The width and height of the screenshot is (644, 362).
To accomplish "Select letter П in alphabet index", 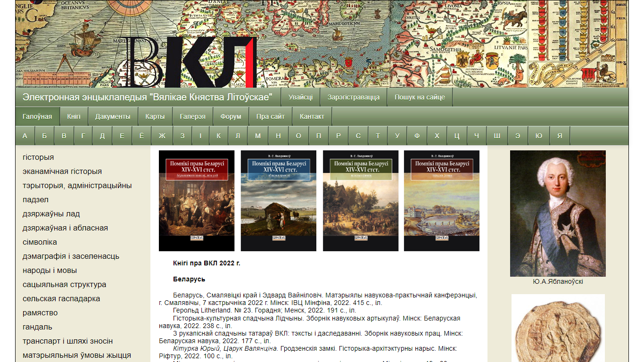I will click(x=319, y=136).
